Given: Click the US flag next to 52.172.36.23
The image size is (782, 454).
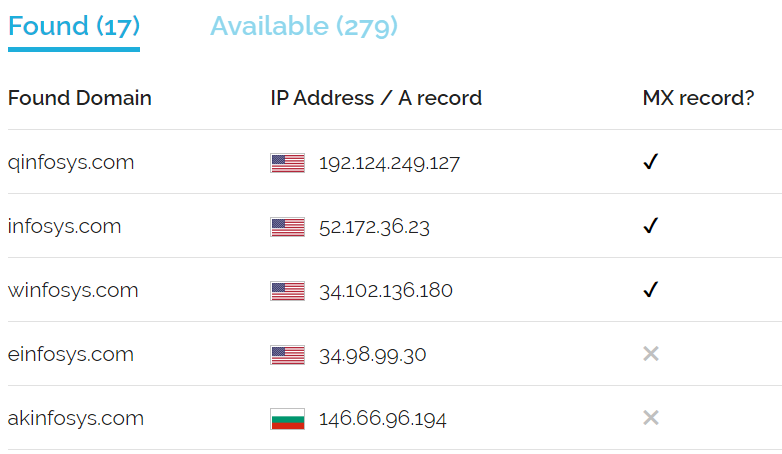Looking at the screenshot, I should [287, 227].
